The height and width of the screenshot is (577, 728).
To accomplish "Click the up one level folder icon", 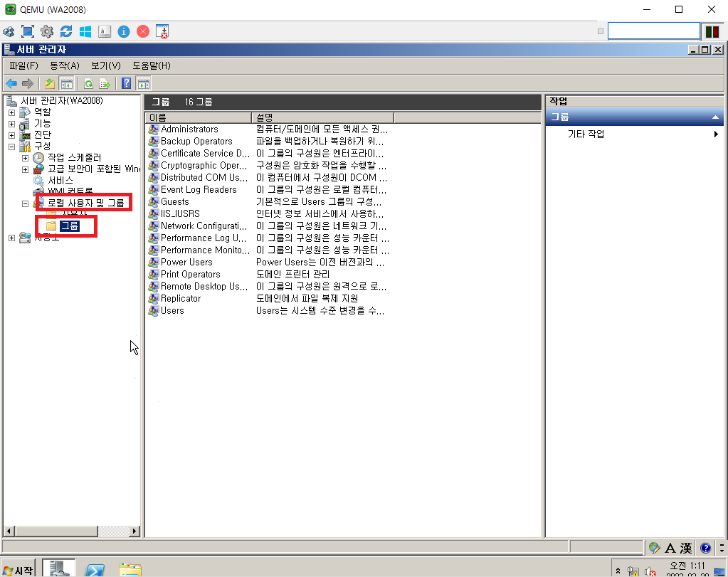I will [50, 83].
